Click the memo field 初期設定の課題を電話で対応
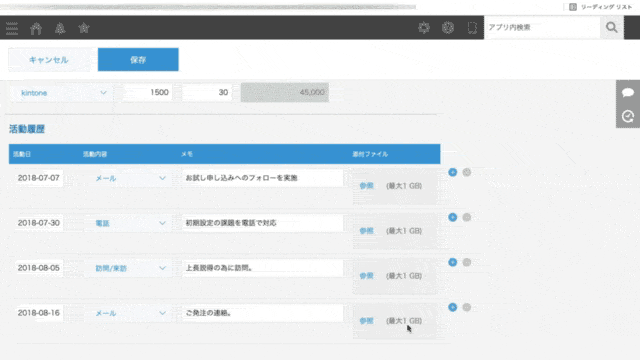This screenshot has width=640, height=360. pyautogui.click(x=262, y=223)
